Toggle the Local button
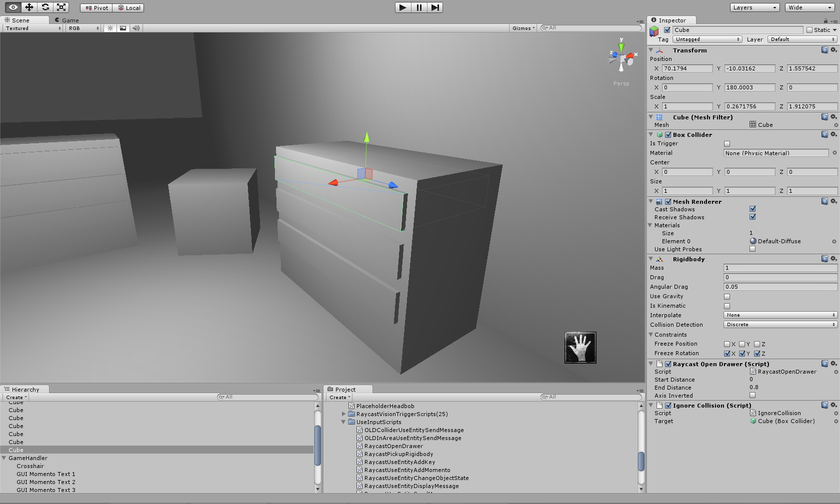 tap(128, 7)
